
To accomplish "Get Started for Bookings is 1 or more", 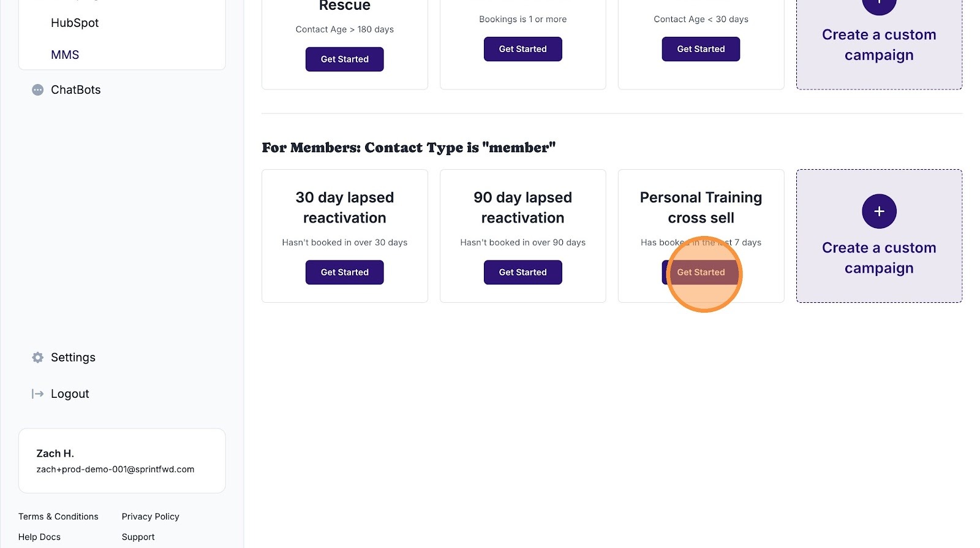I will click(522, 49).
